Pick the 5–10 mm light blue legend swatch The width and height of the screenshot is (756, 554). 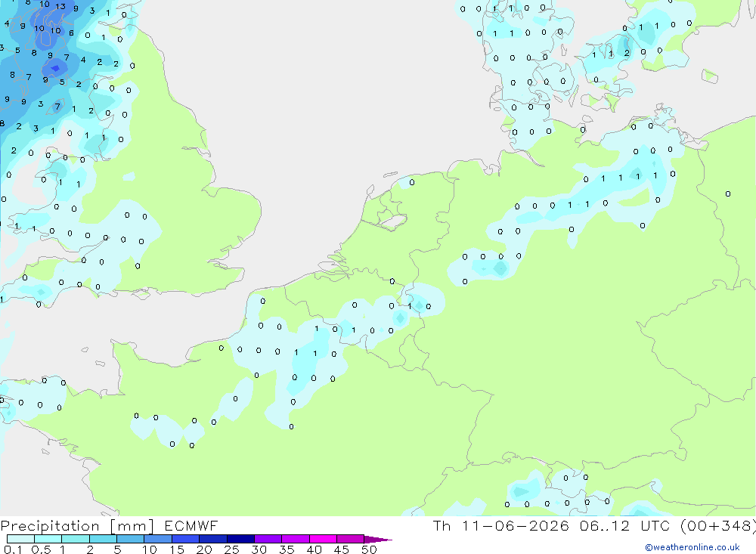pos(131,539)
